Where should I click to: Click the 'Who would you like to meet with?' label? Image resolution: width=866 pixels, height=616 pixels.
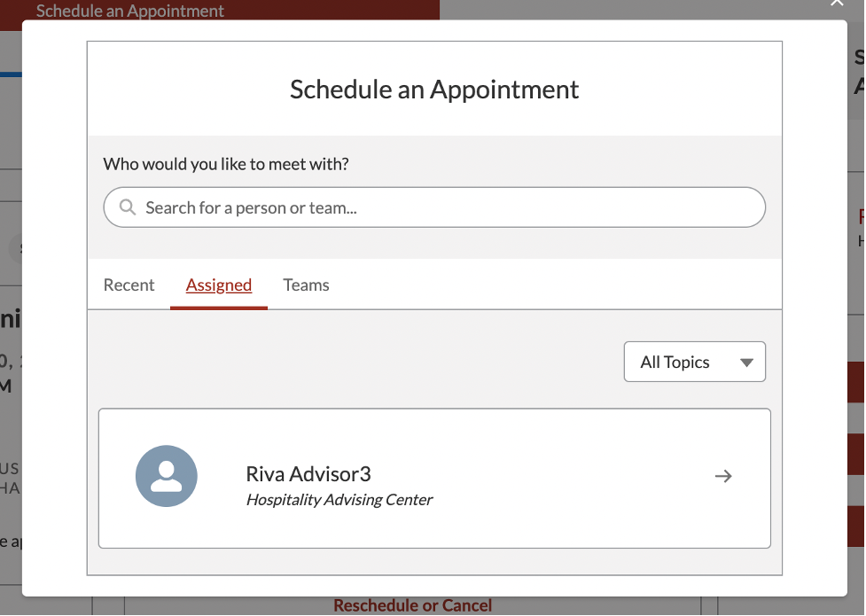pos(226,164)
